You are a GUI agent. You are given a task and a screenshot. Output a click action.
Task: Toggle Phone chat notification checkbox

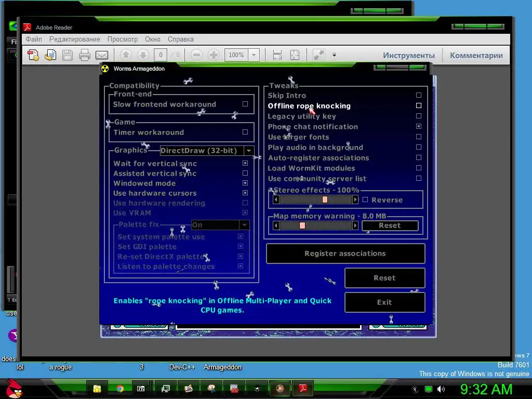click(419, 126)
